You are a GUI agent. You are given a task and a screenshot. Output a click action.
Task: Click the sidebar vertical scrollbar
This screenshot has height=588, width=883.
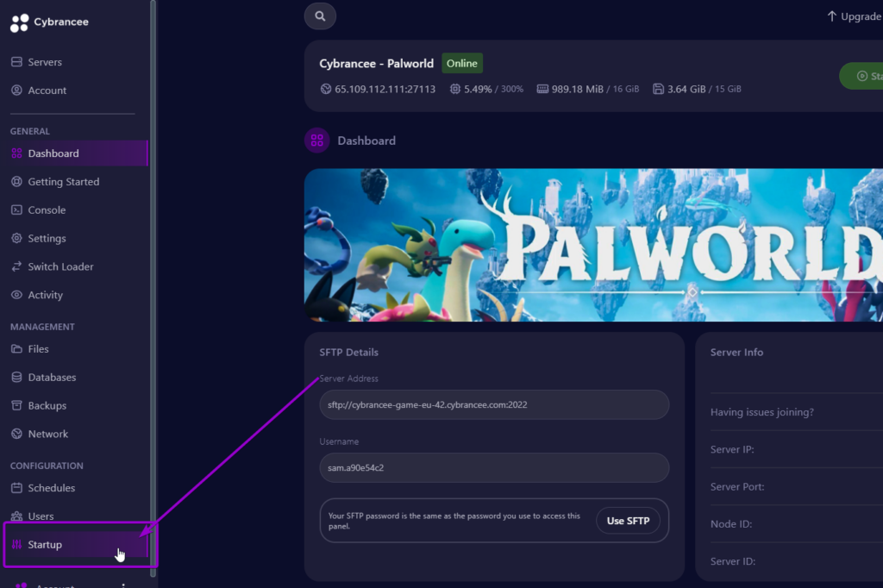153,287
